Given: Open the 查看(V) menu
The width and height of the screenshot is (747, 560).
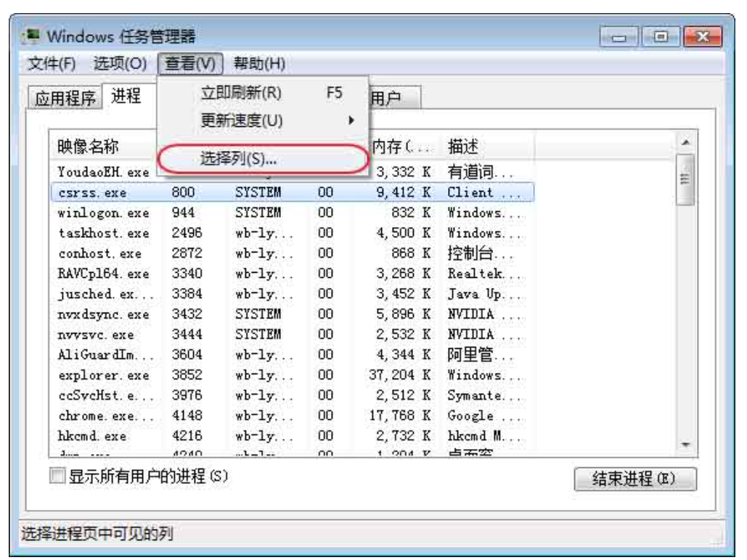Looking at the screenshot, I should 191,64.
